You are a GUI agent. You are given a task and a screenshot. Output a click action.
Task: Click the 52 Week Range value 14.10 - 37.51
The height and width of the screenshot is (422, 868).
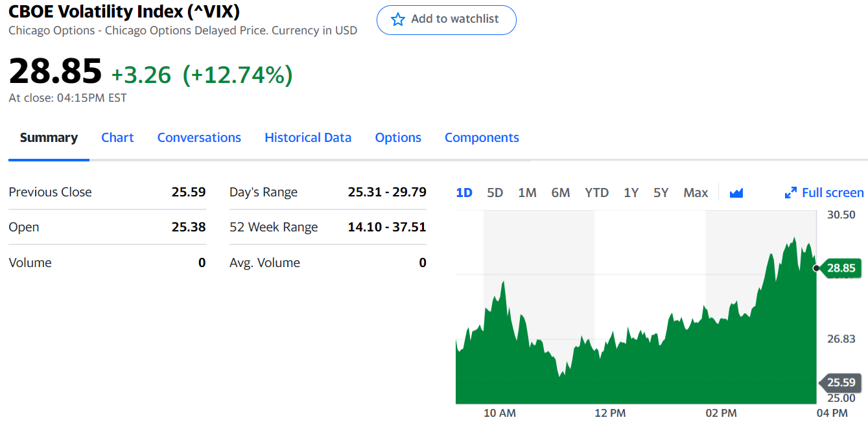tap(387, 227)
